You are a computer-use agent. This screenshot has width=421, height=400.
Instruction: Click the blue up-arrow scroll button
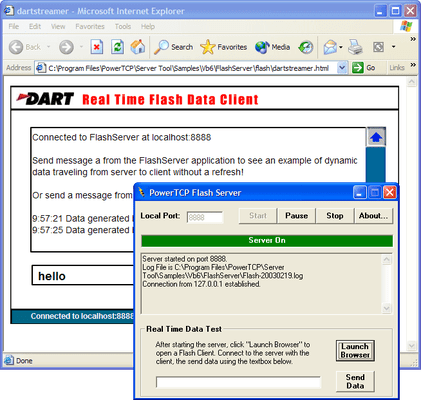(376, 137)
